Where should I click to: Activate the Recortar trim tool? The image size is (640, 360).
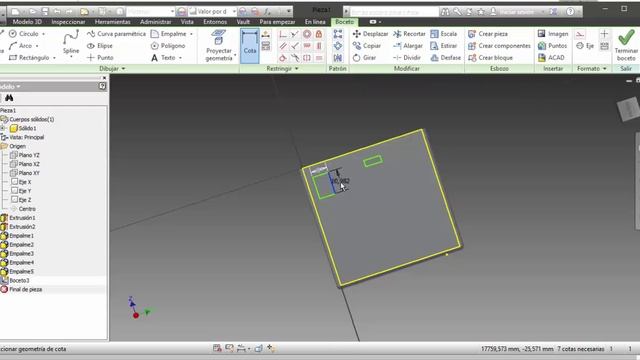[x=409, y=34]
